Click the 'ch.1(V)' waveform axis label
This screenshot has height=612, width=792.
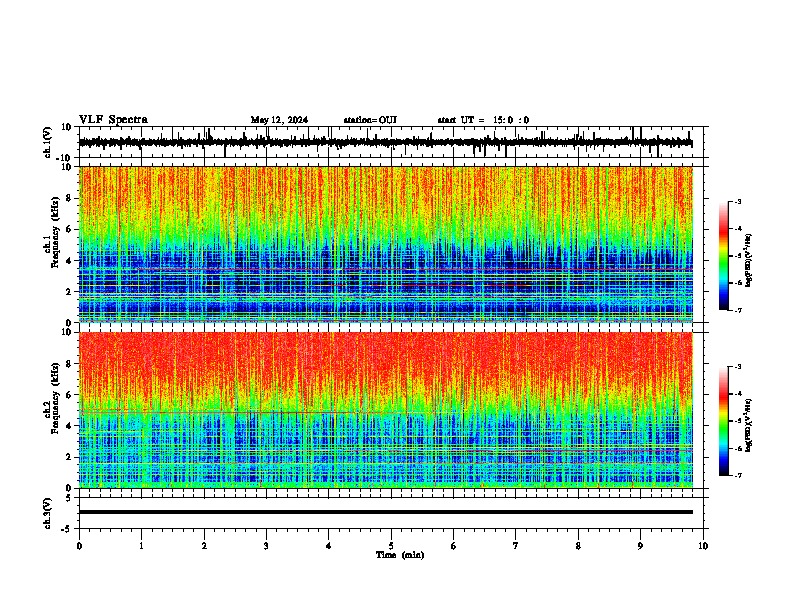pyautogui.click(x=47, y=142)
